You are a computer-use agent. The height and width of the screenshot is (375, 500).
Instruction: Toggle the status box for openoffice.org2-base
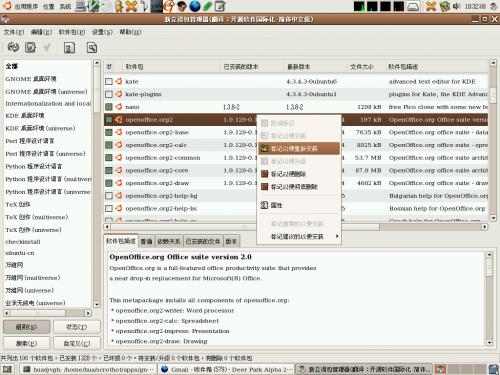tap(109, 132)
